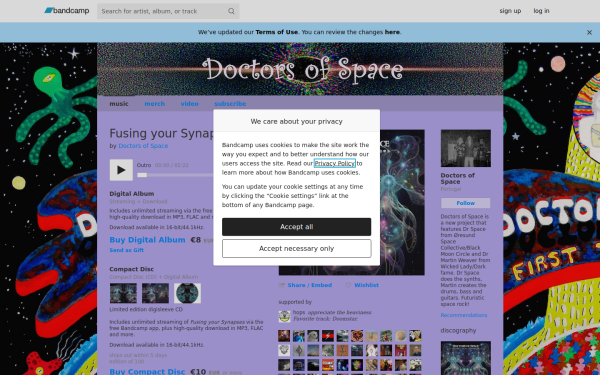Open the band photo in sidebar
This screenshot has height=375, width=600.
pos(466,148)
